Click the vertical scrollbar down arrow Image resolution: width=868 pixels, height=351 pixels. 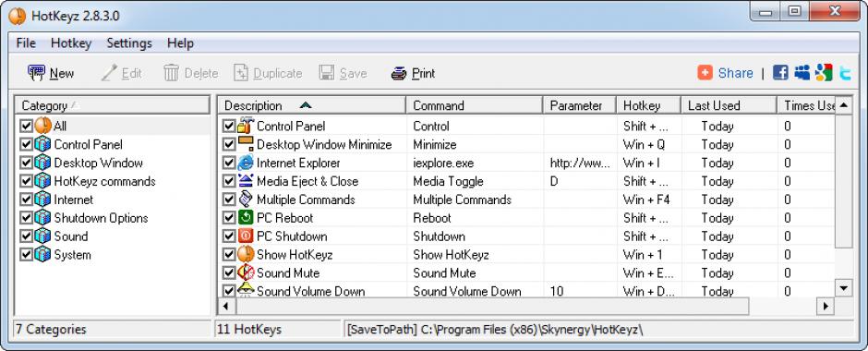coord(843,287)
